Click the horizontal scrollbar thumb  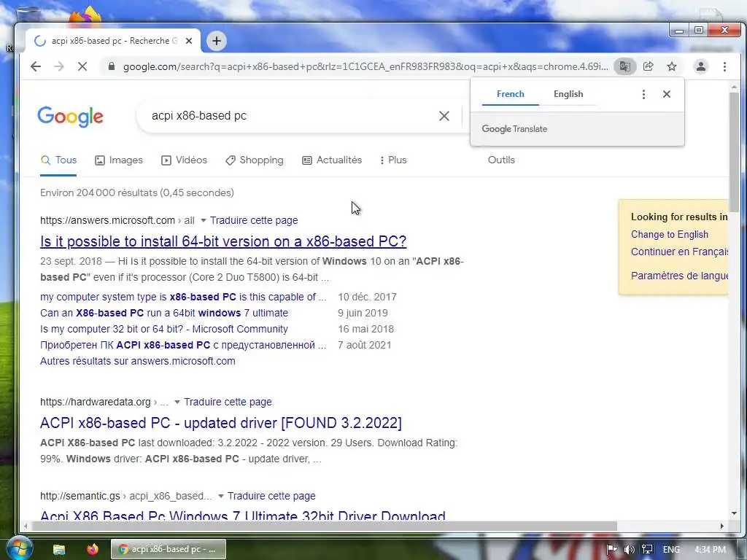pyautogui.click(x=324, y=526)
